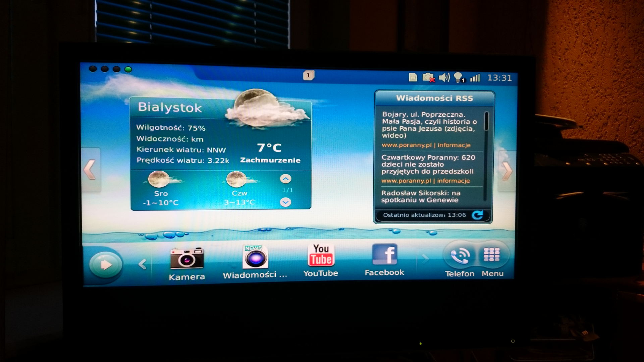
Task: Open the notification tab marked 1
Action: [x=309, y=75]
